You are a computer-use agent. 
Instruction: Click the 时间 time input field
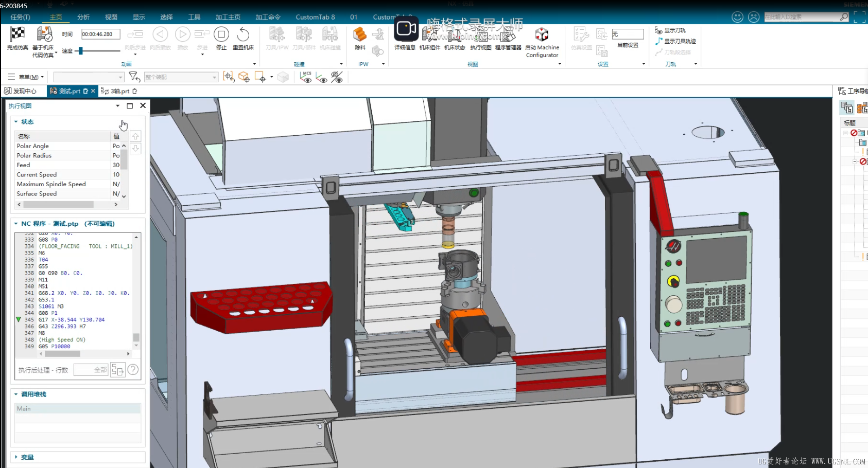100,34
